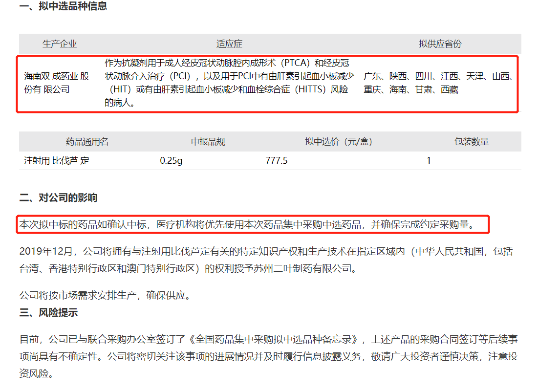Select the 海南双成药业 company name cell
Screen dimensions: 538x392
tap(57, 83)
